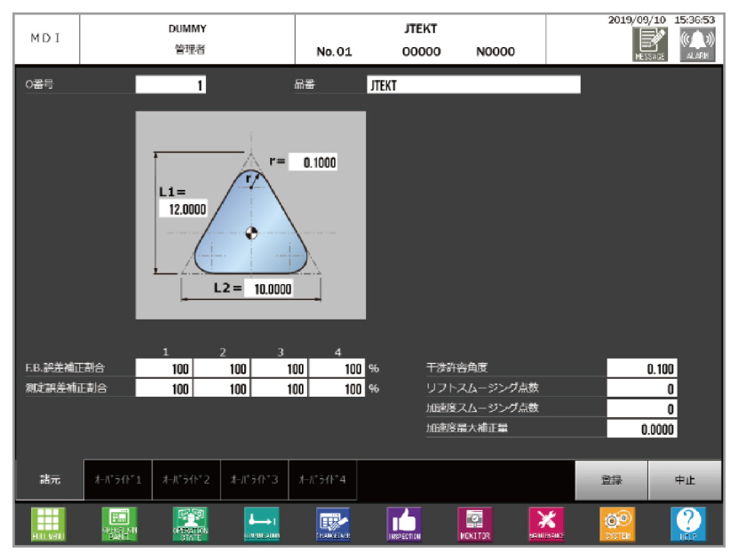Switch to the オーバライド3 tab
Image resolution: width=738 pixels, height=560 pixels.
[x=255, y=479]
